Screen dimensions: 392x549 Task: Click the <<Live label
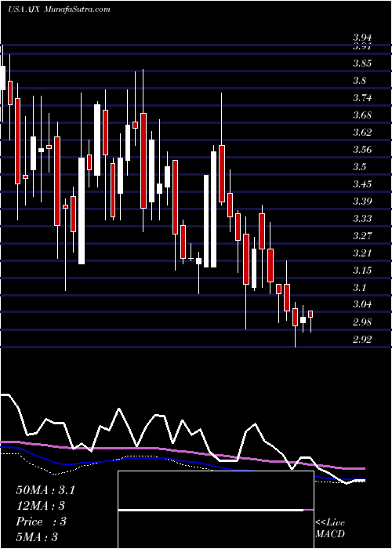point(330,523)
